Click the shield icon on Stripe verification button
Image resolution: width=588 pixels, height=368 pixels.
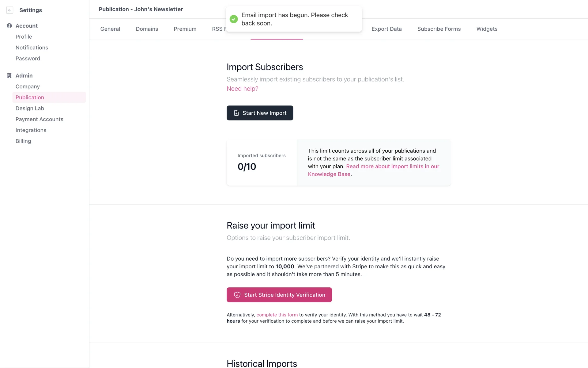coord(237,295)
